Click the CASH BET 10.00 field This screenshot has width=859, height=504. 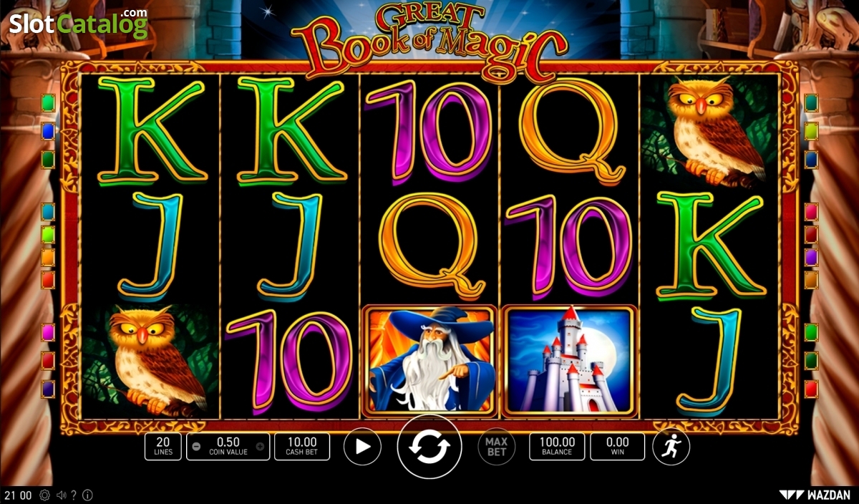[302, 447]
